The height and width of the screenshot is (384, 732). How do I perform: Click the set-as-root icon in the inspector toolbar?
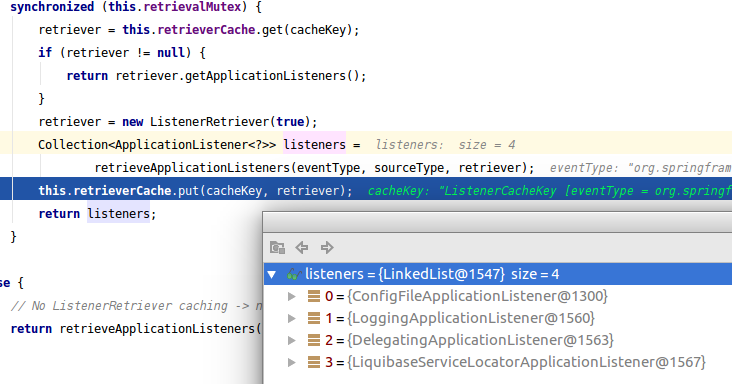(277, 247)
